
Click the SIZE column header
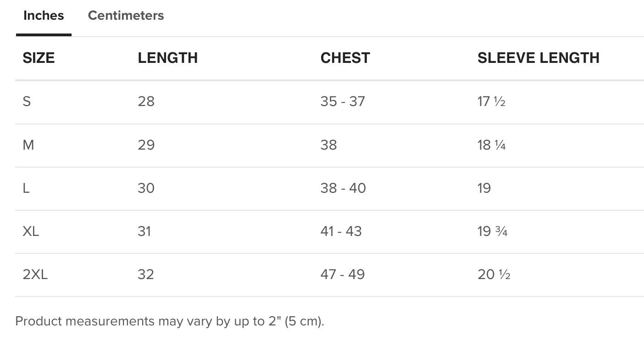point(39,58)
